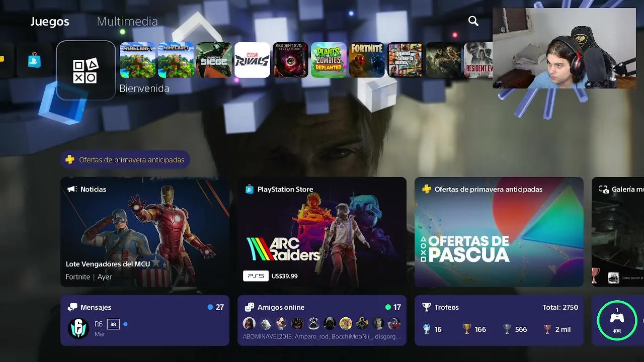Click the 88 badge next to R6

pyautogui.click(x=113, y=324)
